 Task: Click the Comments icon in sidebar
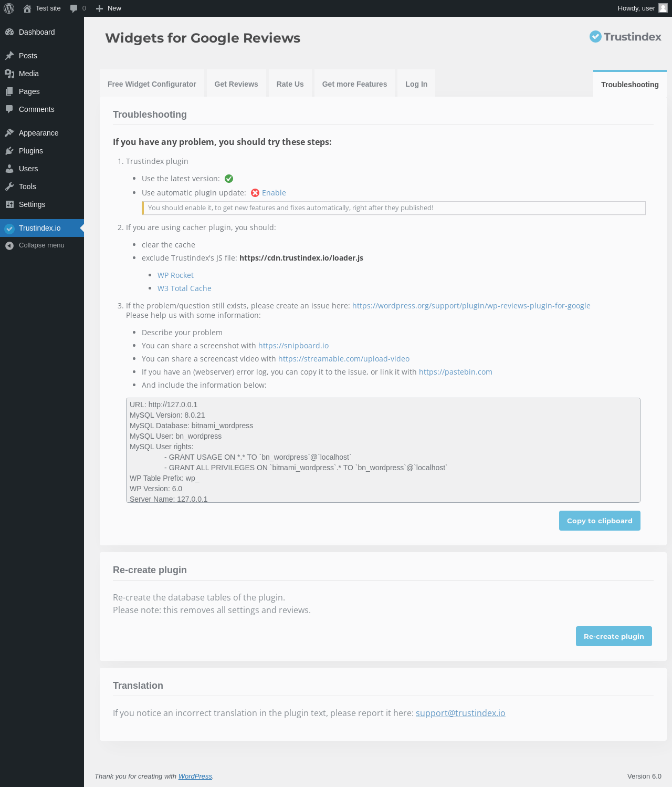(x=9, y=109)
